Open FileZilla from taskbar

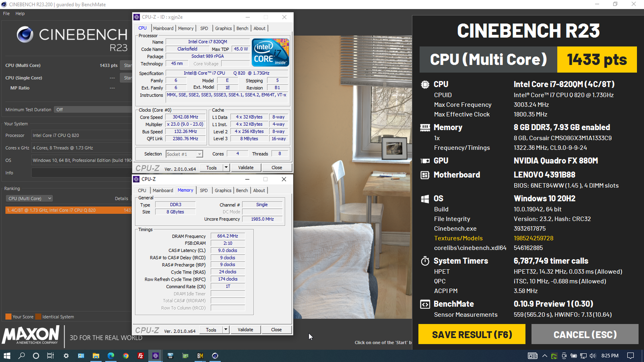coord(141,356)
